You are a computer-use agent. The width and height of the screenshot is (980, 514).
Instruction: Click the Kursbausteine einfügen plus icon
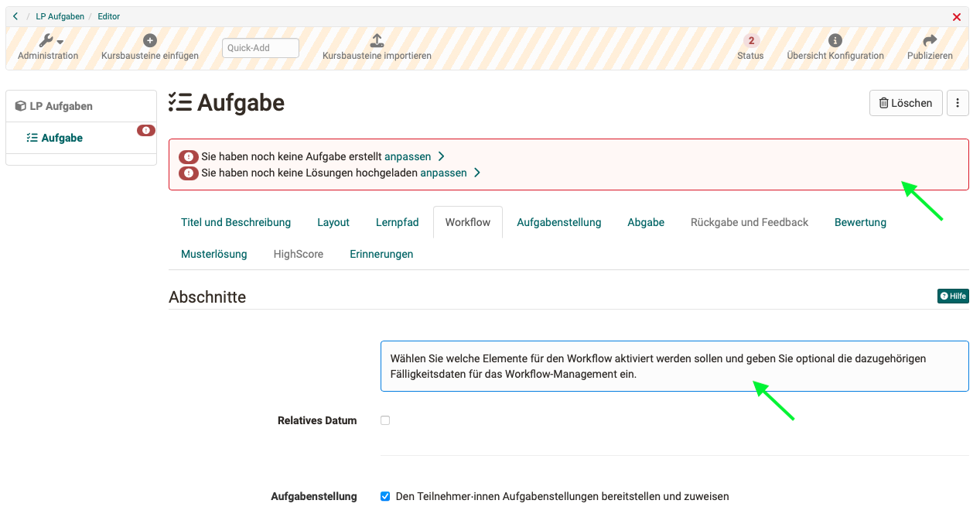point(150,41)
